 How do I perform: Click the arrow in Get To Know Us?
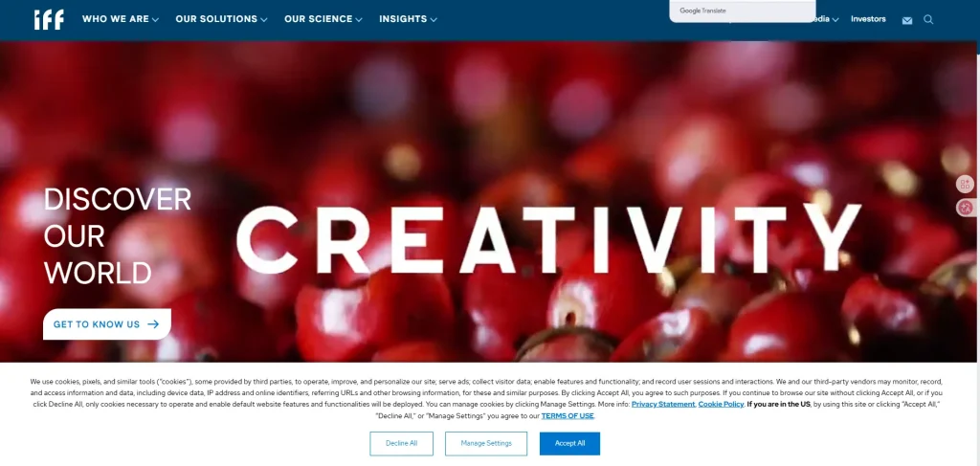coord(153,324)
